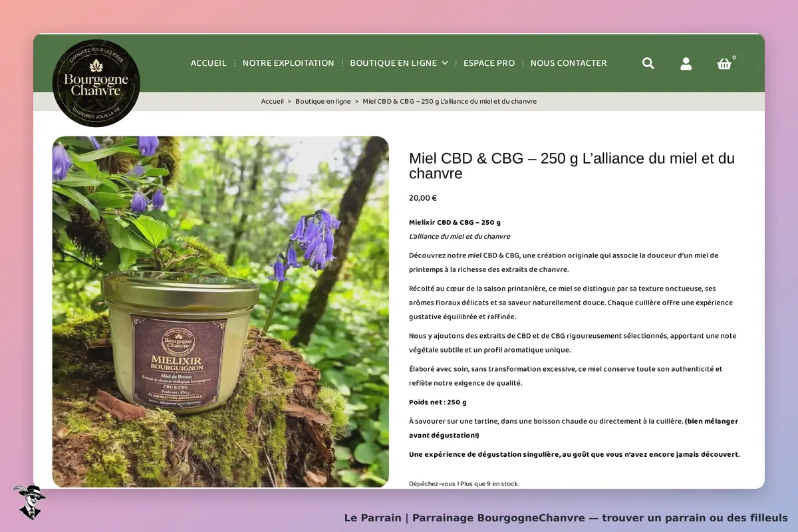Click the 20,00 € price

point(423,198)
